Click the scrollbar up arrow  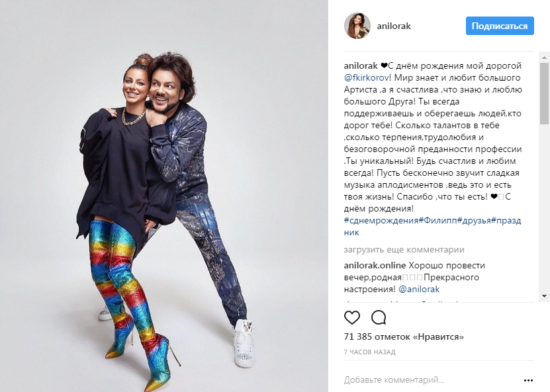[x=544, y=57]
